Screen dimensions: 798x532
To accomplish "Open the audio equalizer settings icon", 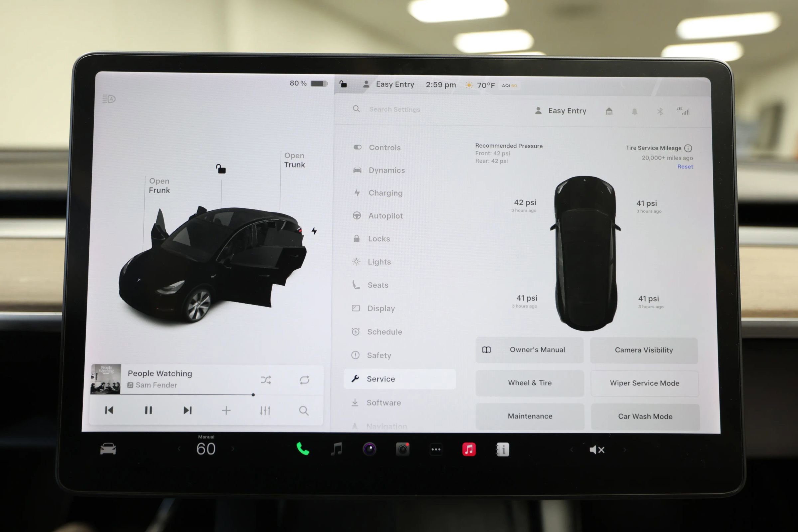I will tap(266, 411).
